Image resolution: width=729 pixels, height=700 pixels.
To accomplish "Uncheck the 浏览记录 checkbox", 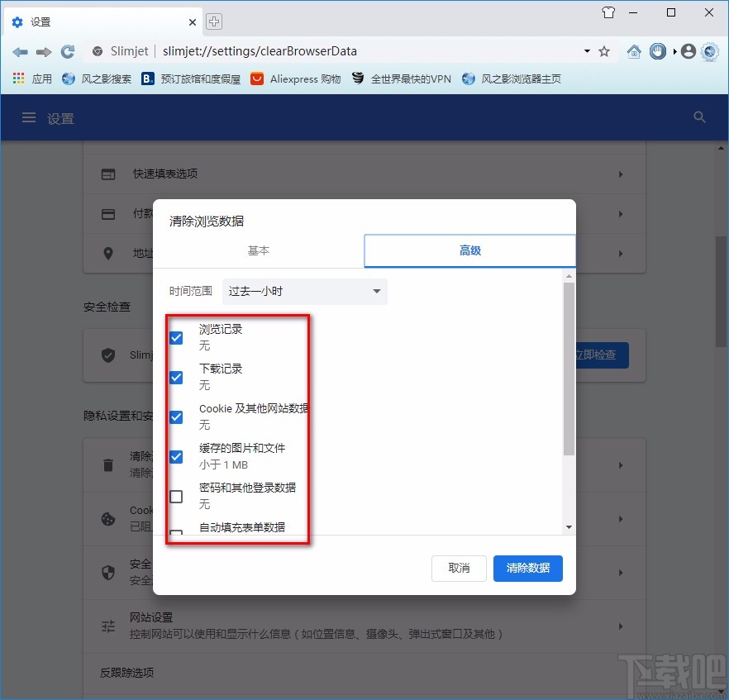I will (176, 337).
